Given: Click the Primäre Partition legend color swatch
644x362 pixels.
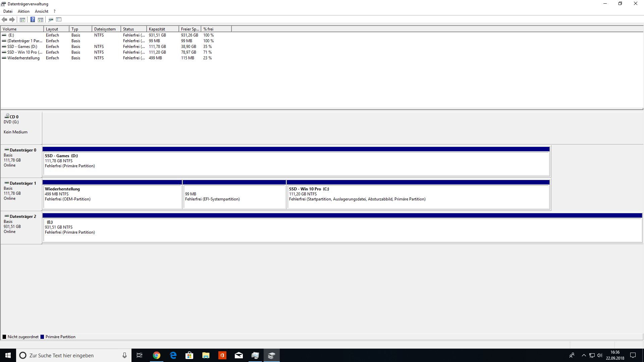Looking at the screenshot, I should tap(42, 337).
